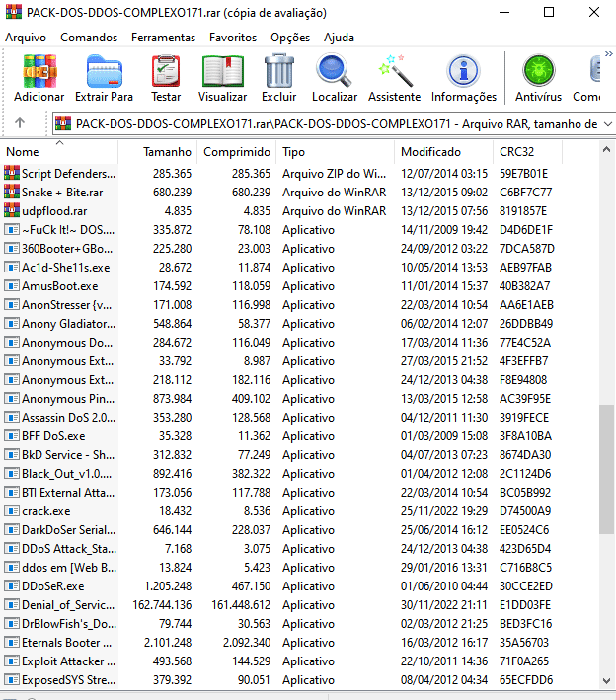The image size is (616, 700).
Task: Expand the archive path dropdown
Action: [608, 124]
